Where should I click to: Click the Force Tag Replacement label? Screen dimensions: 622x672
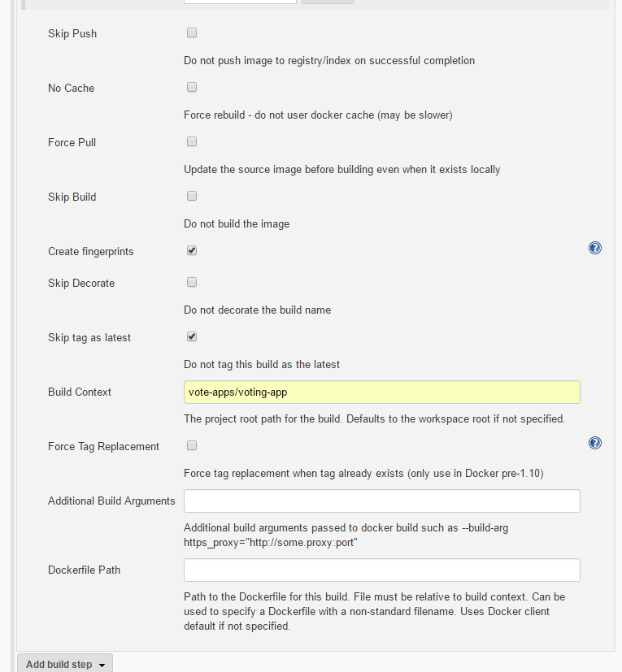point(103,447)
